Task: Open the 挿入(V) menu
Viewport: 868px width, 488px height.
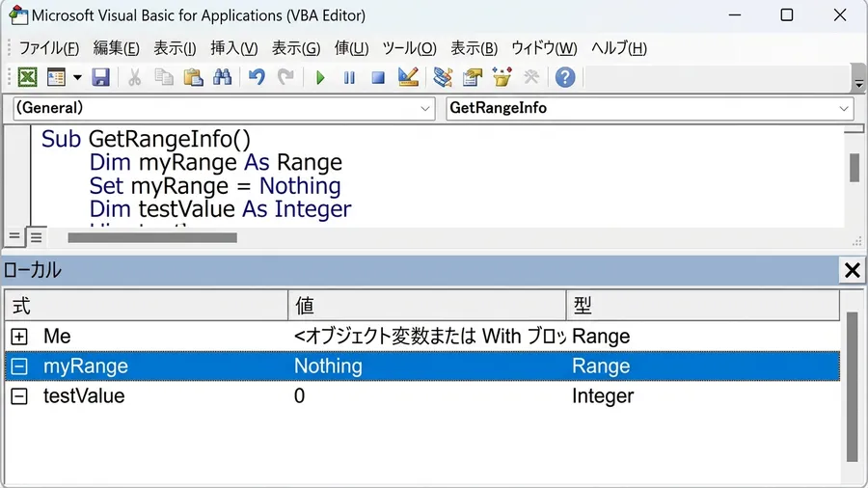Action: (x=234, y=48)
